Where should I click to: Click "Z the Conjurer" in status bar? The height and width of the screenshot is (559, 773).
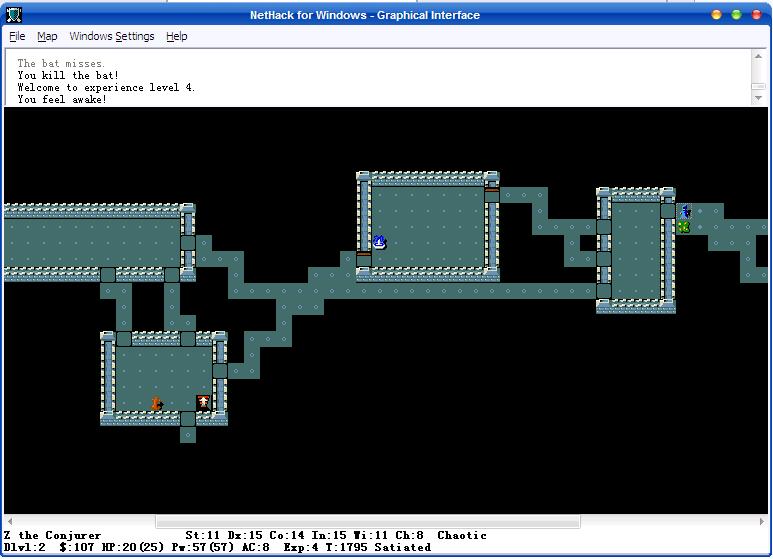(52, 535)
